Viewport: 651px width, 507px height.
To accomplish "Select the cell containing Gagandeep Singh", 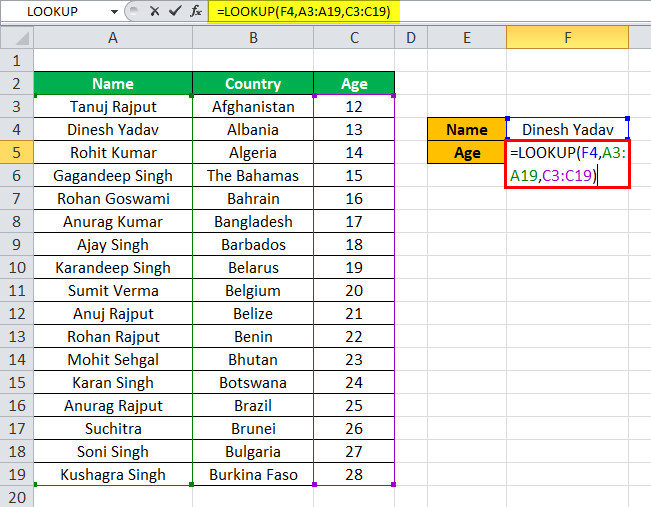I will (x=113, y=176).
